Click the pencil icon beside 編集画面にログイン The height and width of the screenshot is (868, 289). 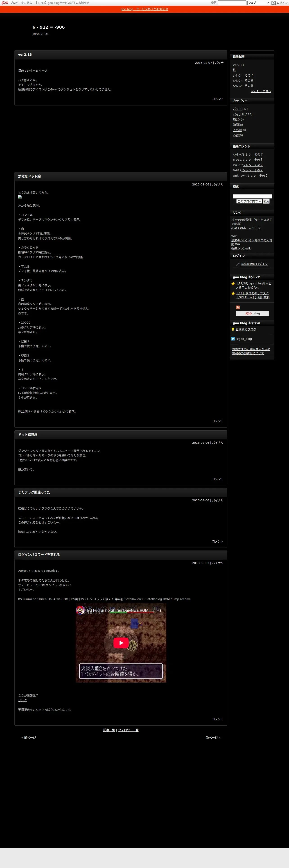pyautogui.click(x=238, y=264)
